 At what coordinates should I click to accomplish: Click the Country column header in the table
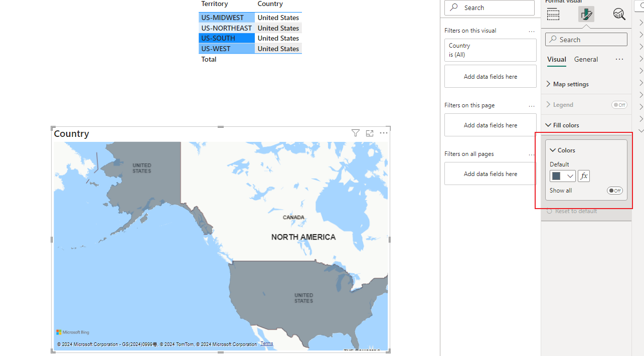pos(270,4)
